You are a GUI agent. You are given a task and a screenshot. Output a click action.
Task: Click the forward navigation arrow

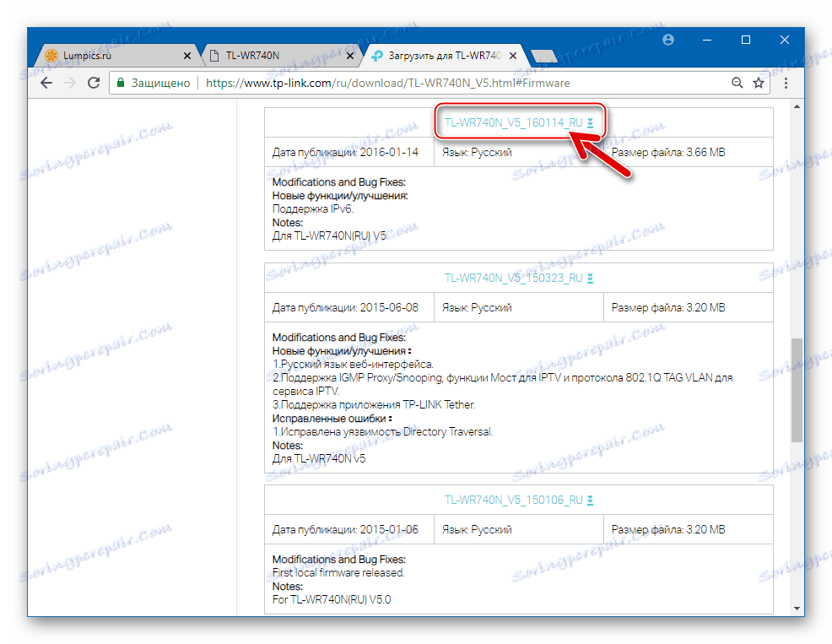tap(70, 83)
